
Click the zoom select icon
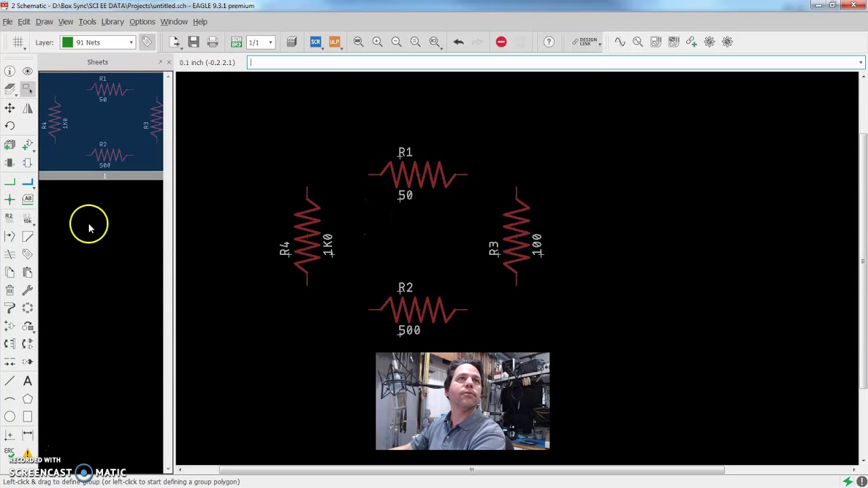point(435,42)
